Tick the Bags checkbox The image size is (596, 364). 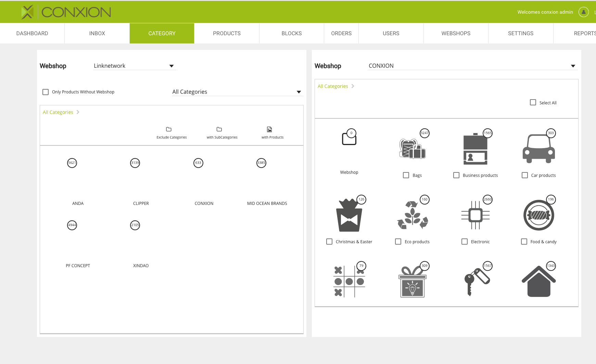point(406,175)
